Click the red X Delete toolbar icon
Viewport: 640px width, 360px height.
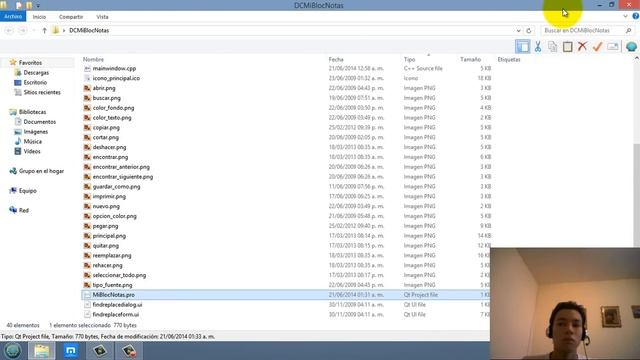pyautogui.click(x=582, y=46)
